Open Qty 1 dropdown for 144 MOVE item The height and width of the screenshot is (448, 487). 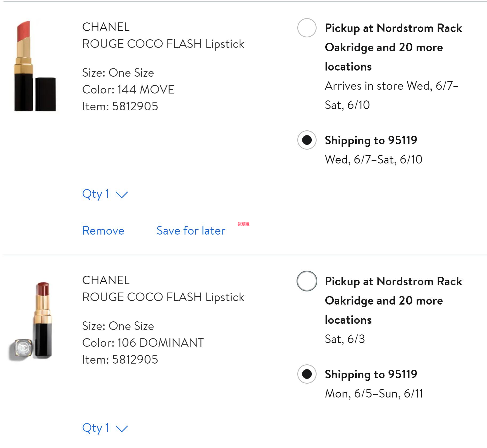pyautogui.click(x=96, y=194)
